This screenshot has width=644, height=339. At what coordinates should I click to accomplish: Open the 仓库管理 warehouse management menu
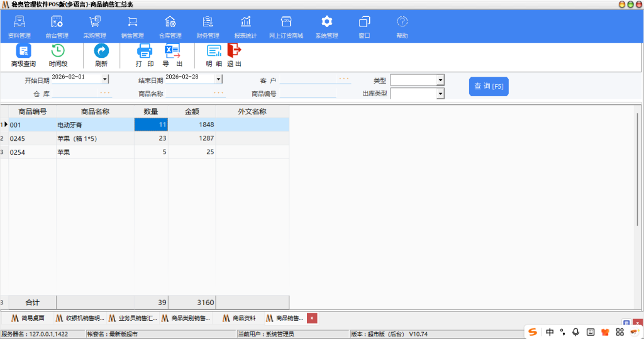[170, 26]
